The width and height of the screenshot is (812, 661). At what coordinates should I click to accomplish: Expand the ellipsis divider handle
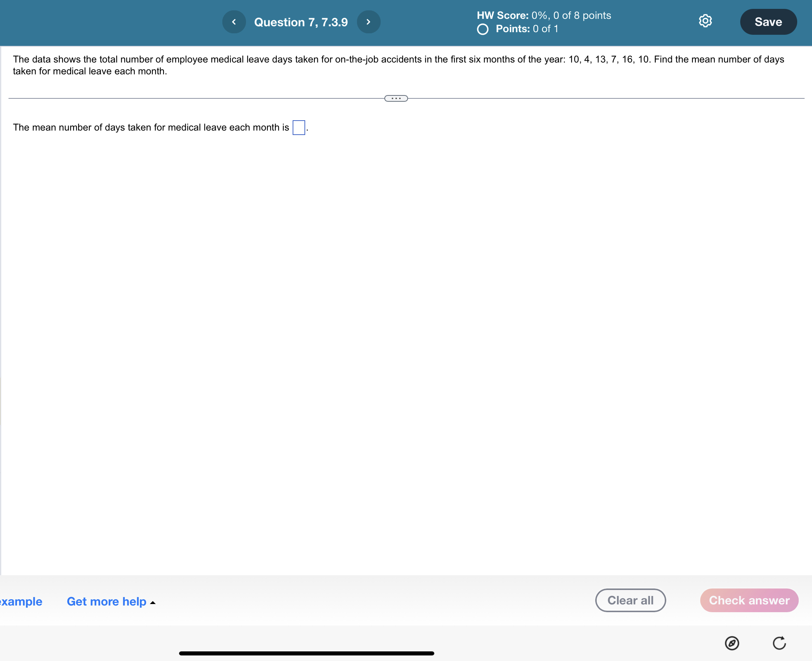tap(396, 99)
